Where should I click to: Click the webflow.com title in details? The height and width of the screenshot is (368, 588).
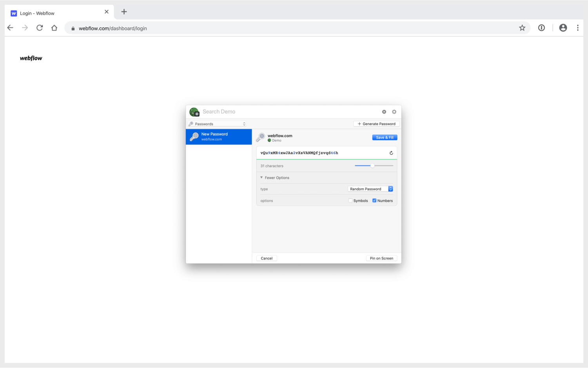(x=280, y=136)
